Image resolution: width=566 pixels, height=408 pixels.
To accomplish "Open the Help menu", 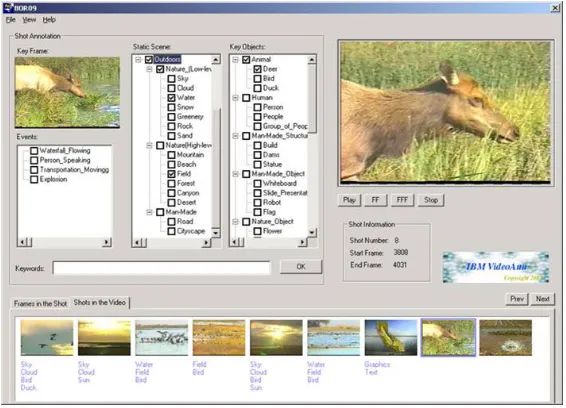I will [49, 20].
